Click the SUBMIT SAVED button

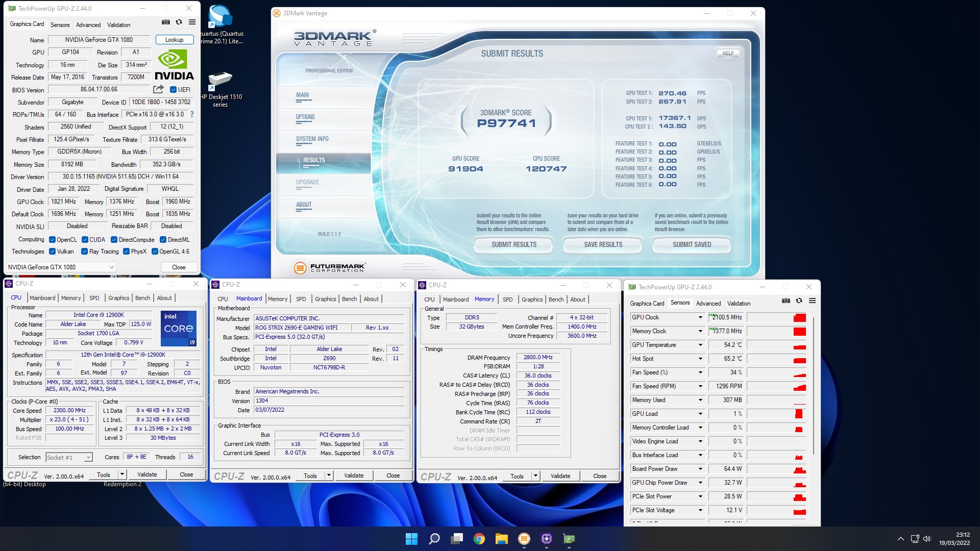point(692,245)
